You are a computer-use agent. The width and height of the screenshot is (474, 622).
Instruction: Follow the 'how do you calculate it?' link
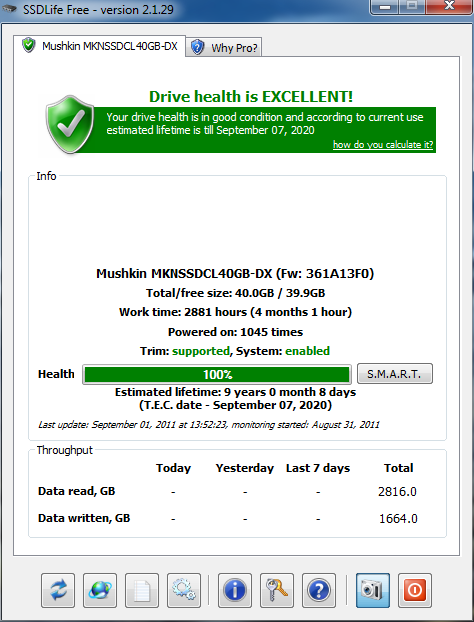[383, 145]
